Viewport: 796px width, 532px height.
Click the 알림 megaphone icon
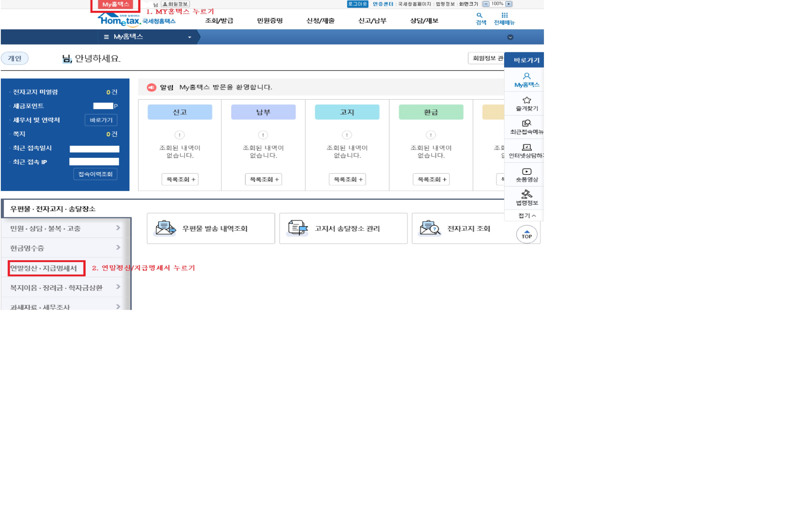coord(151,88)
